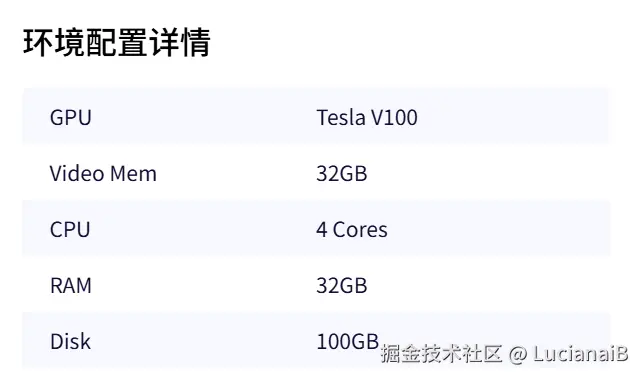Viewport: 642px width, 378px height.
Task: Open the 掘金技术社区 watermark text
Action: (441, 353)
